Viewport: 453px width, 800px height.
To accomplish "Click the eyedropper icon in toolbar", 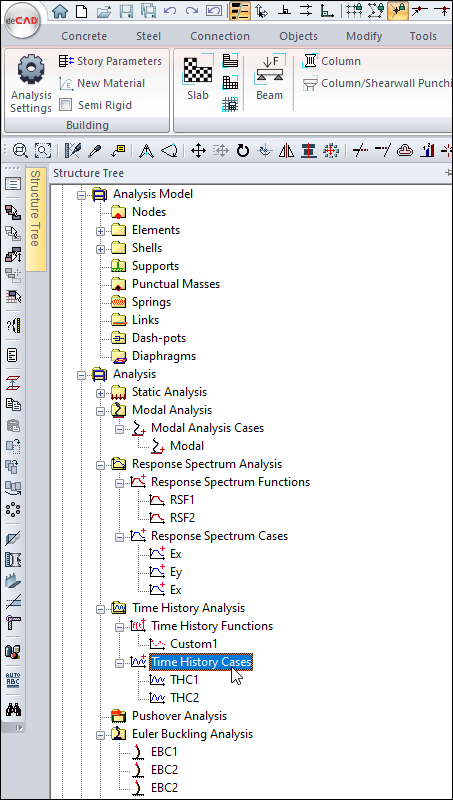I will click(95, 151).
